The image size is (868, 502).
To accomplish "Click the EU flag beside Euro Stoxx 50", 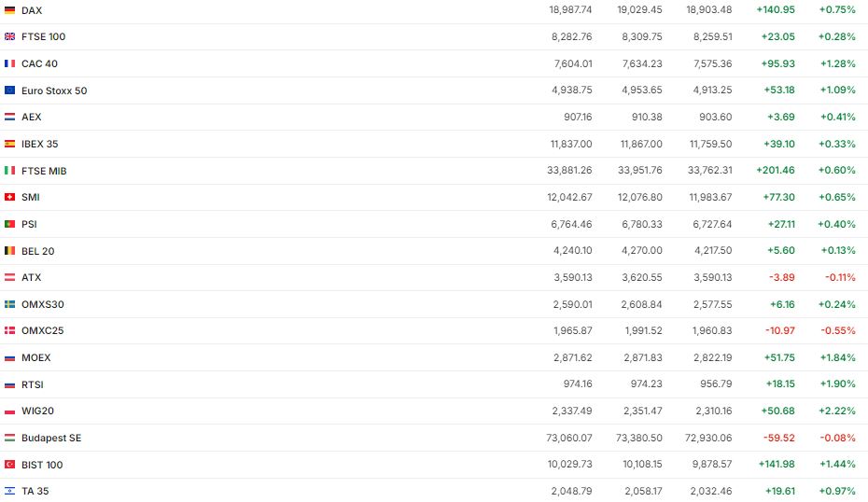I will point(9,91).
